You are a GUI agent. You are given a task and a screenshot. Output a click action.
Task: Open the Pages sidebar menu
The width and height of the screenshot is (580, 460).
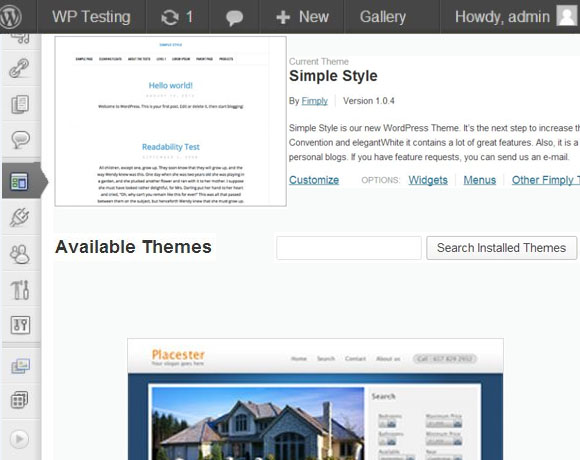pos(20,104)
